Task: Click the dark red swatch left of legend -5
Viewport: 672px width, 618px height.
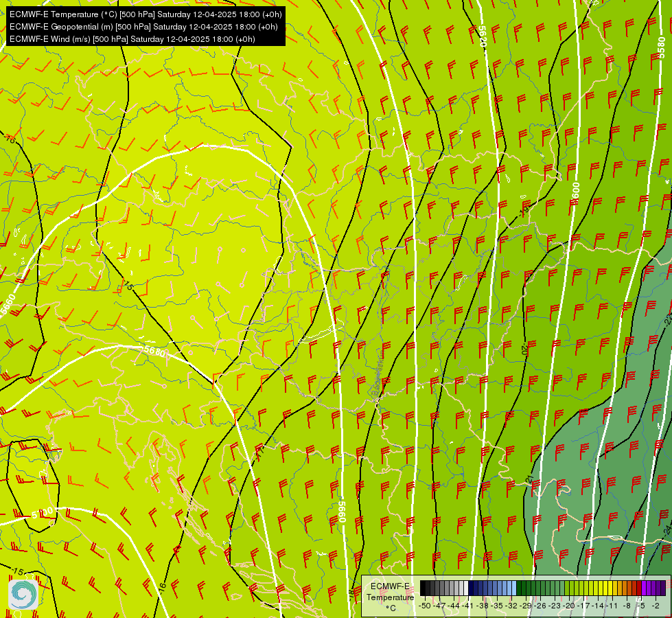Action: point(639,588)
